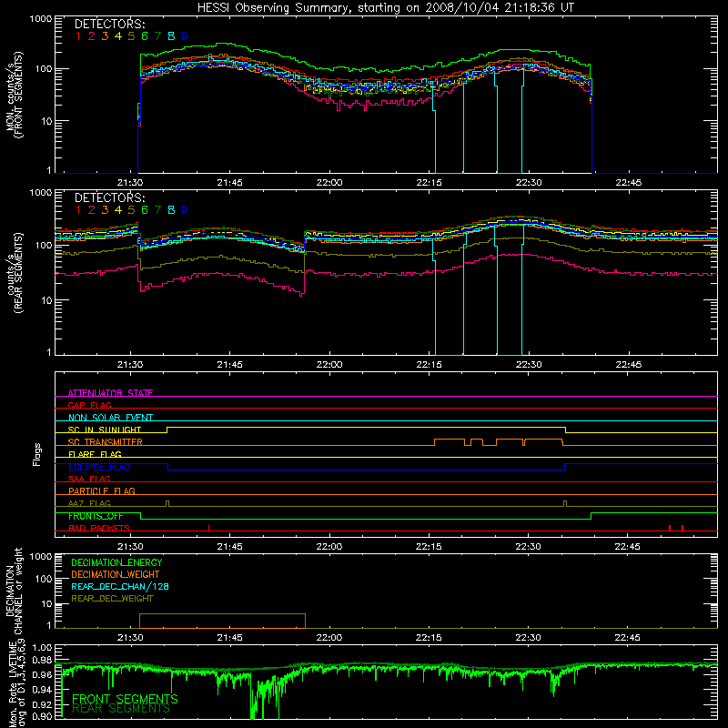Click the SC_TRANSMITTER flag label
This screenshot has height=728, width=728.
click(x=106, y=441)
